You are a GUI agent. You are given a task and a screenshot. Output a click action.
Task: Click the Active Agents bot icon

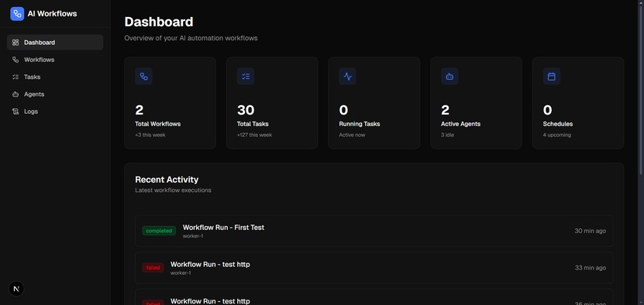point(449,77)
